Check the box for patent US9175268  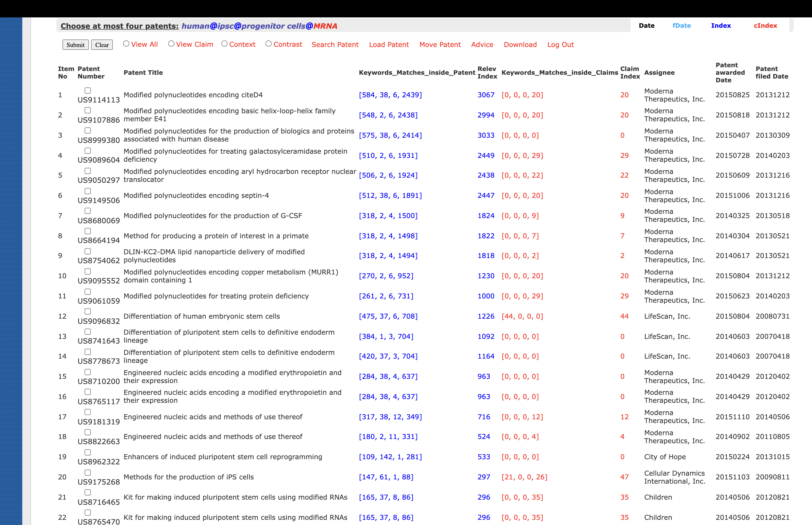coord(88,473)
